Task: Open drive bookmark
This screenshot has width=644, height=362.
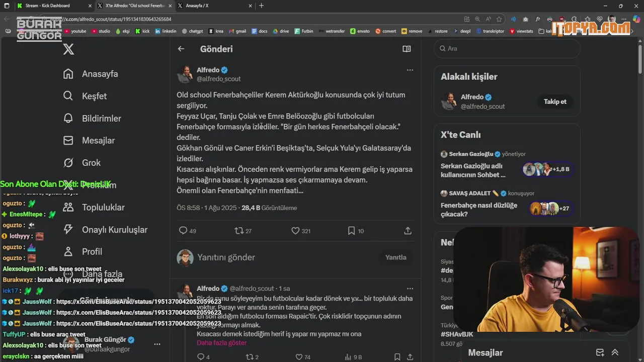Action: tap(281, 31)
